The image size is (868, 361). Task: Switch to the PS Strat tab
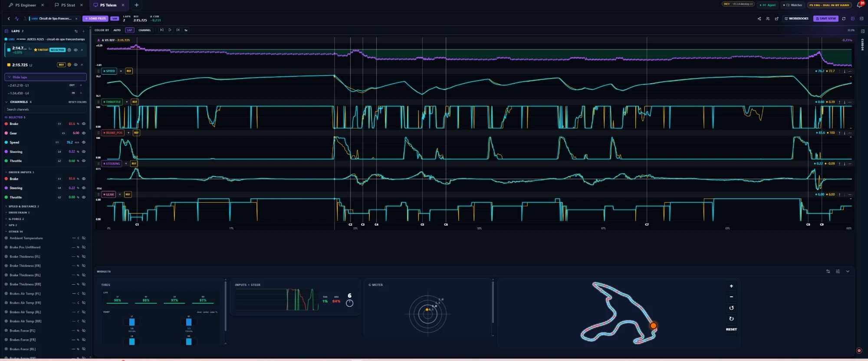tap(68, 5)
